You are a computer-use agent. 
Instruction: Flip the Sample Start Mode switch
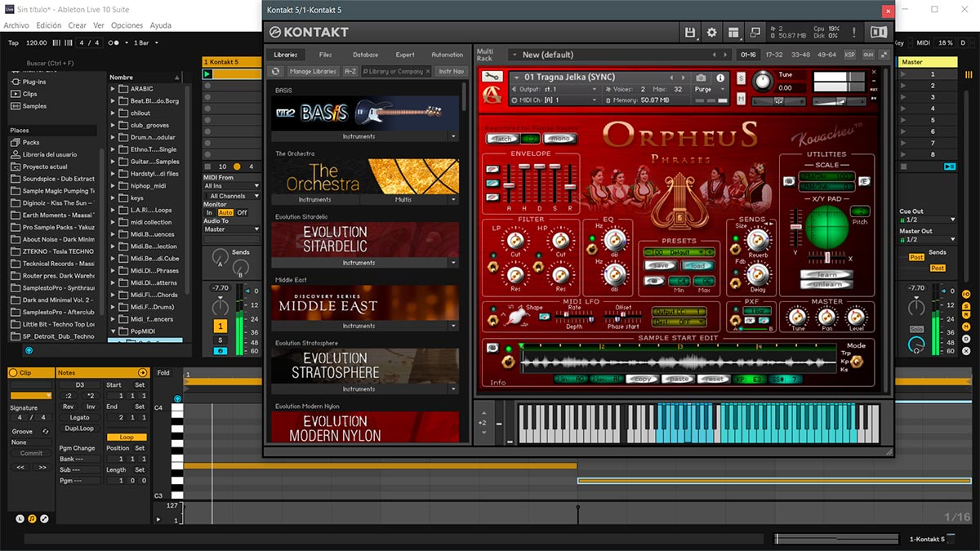(857, 361)
